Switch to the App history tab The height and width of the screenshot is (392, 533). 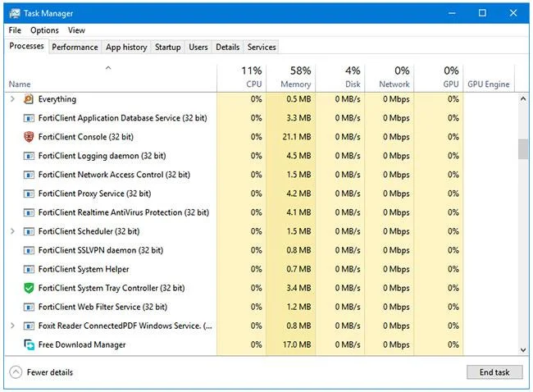point(126,47)
